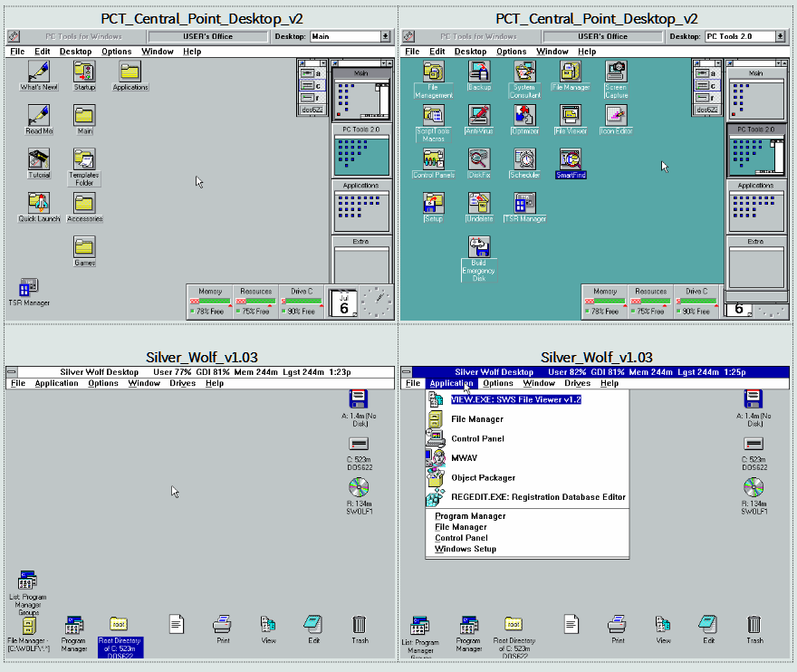The width and height of the screenshot is (797, 672).
Task: Open Options menu in the teal PC Tools window
Action: click(512, 52)
